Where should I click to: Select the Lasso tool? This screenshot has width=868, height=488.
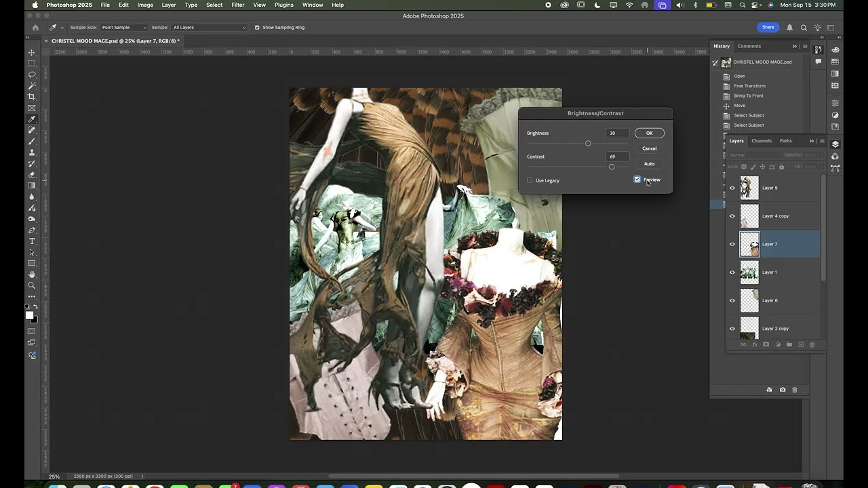click(x=31, y=74)
